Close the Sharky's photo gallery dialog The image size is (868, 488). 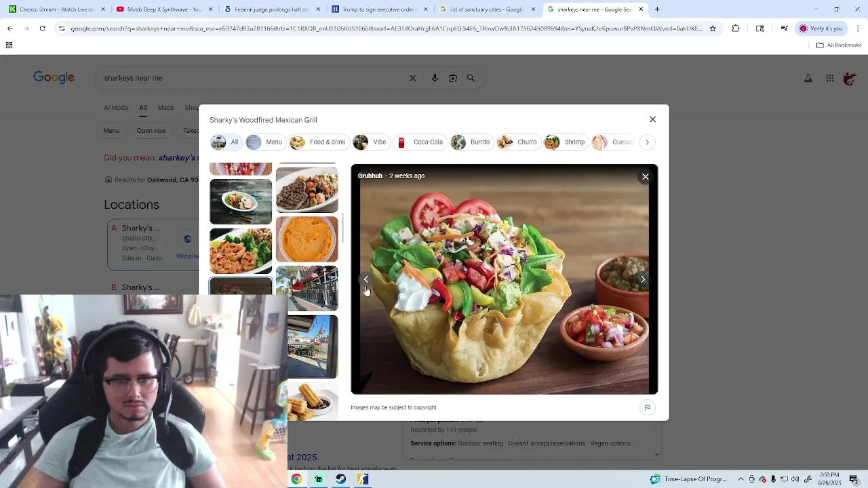point(652,119)
